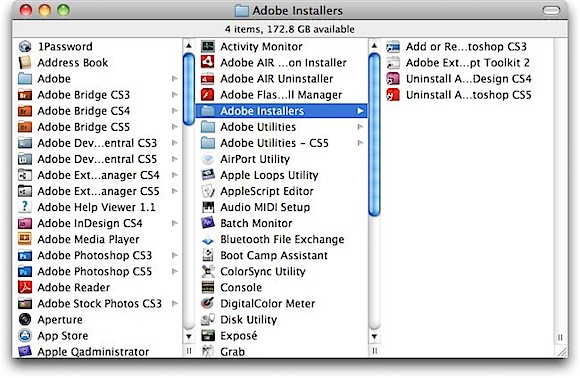This screenshot has height=378, width=580.
Task: Click first column scroll up arrow
Action: point(189,45)
